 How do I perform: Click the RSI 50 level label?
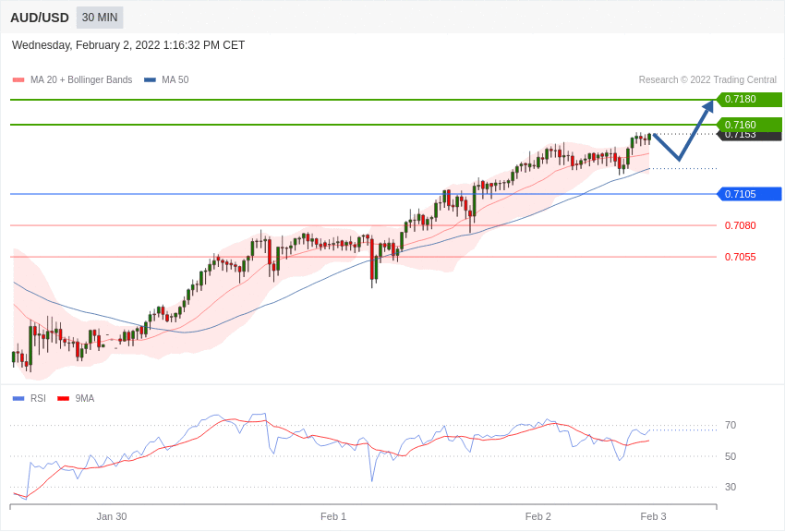pyautogui.click(x=731, y=456)
